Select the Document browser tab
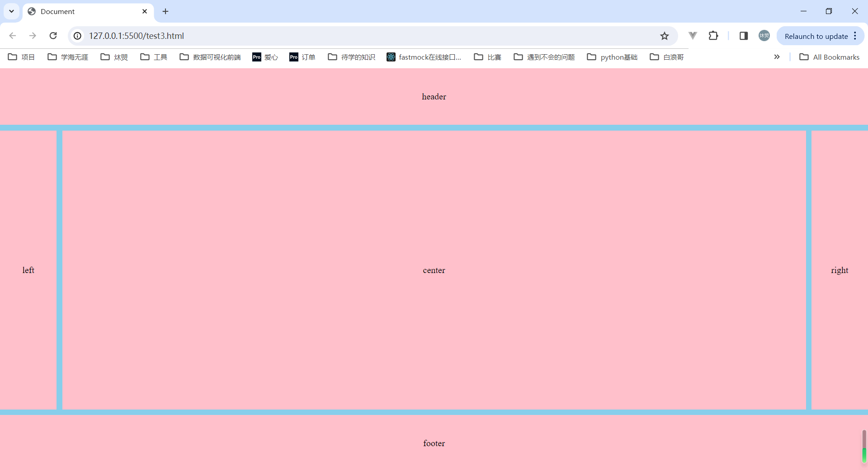The height and width of the screenshot is (471, 868). (88, 12)
